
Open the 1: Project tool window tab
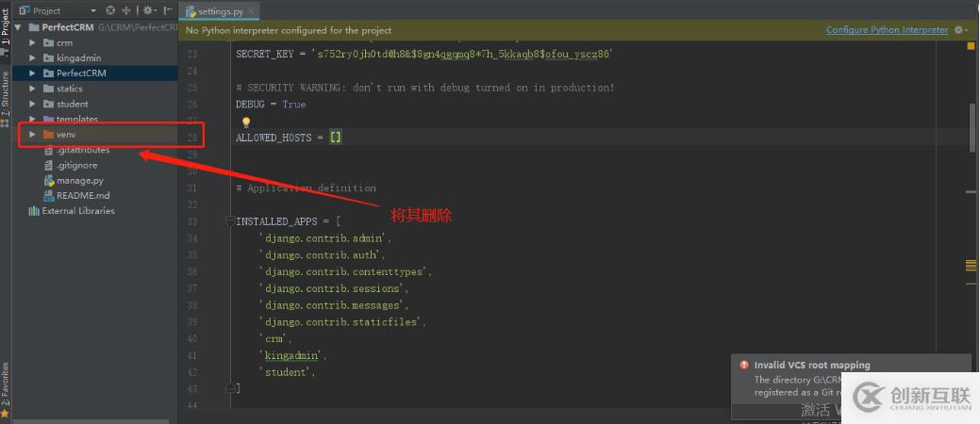pos(5,30)
